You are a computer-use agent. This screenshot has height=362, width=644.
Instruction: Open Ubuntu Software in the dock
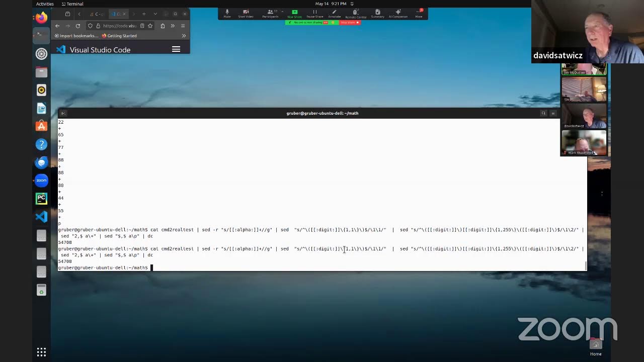click(41, 126)
